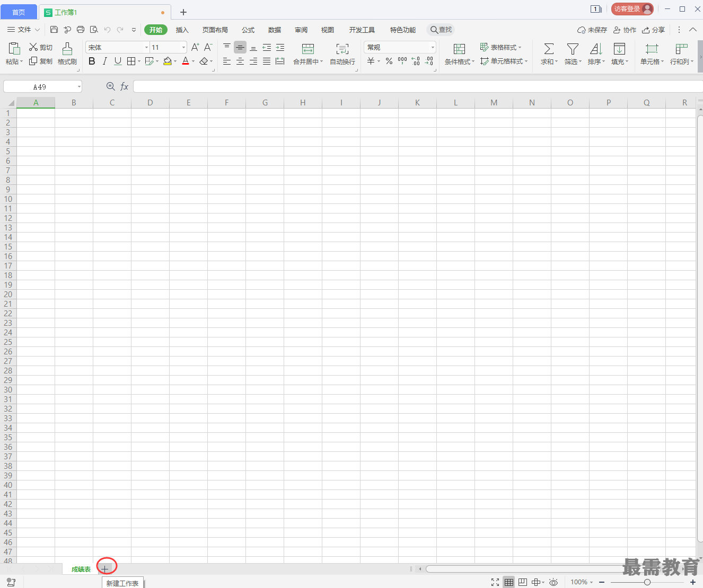Click the guest login (访客登录) button
703x588 pixels.
pyautogui.click(x=632, y=9)
